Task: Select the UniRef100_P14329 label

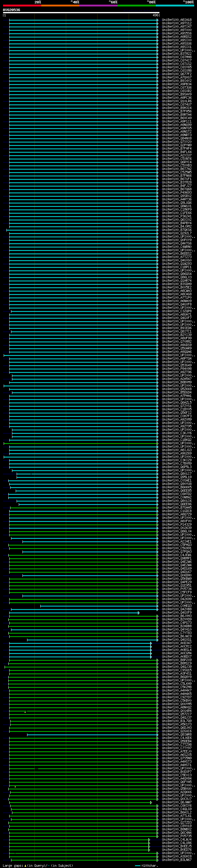Action: coord(177,525)
